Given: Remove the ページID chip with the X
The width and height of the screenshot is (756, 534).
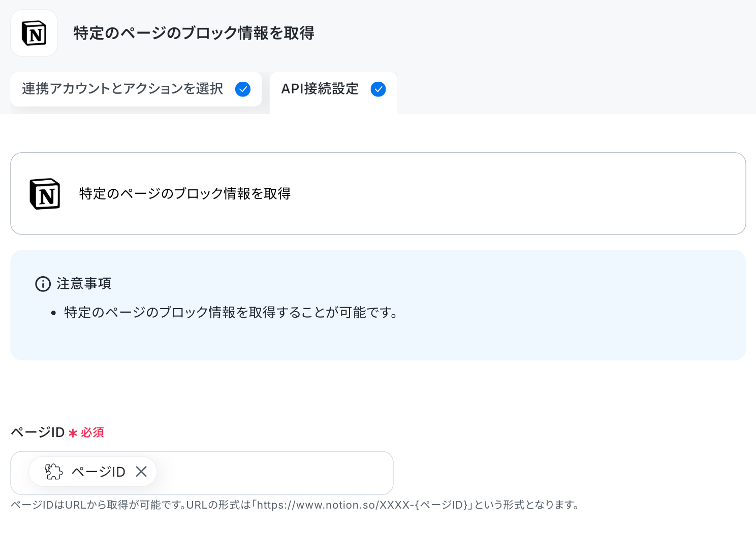Looking at the screenshot, I should (141, 472).
